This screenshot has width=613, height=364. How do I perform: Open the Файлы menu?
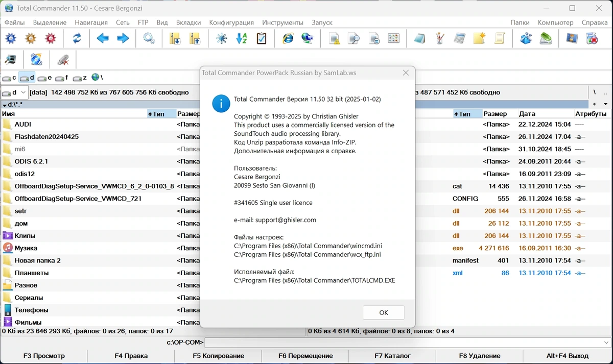15,22
